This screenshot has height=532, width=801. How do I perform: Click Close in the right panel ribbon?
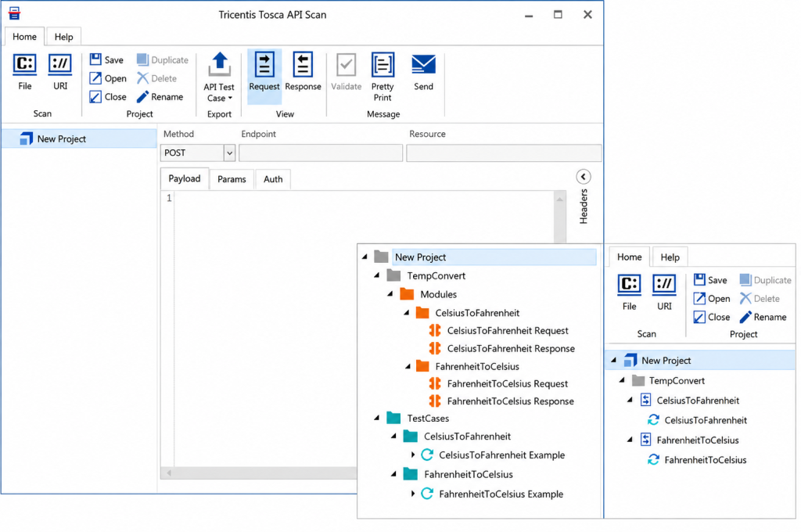(x=712, y=317)
